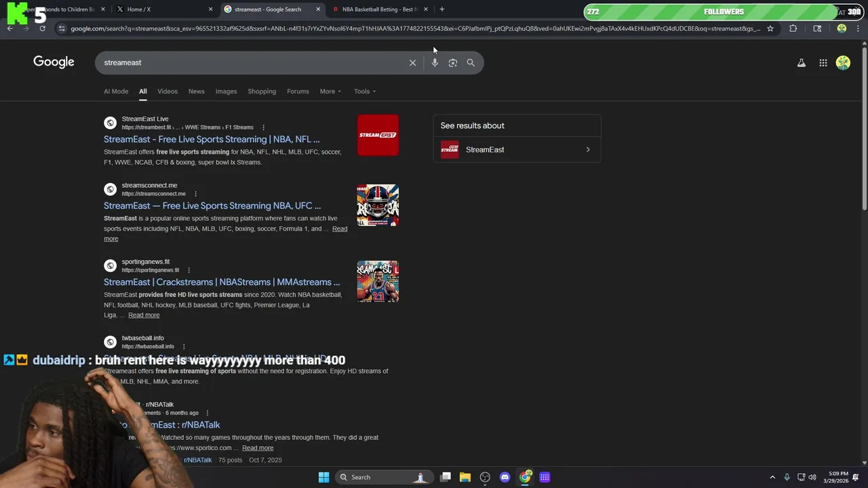Switch to Shopping results tab
Viewport: 868px width, 488px height.
click(x=262, y=91)
